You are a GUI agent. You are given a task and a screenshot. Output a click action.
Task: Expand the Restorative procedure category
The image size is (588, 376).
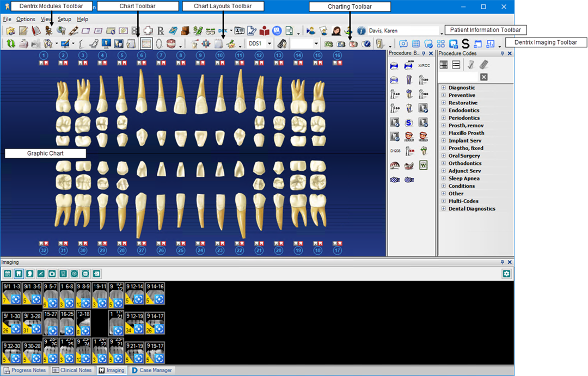[x=444, y=103]
